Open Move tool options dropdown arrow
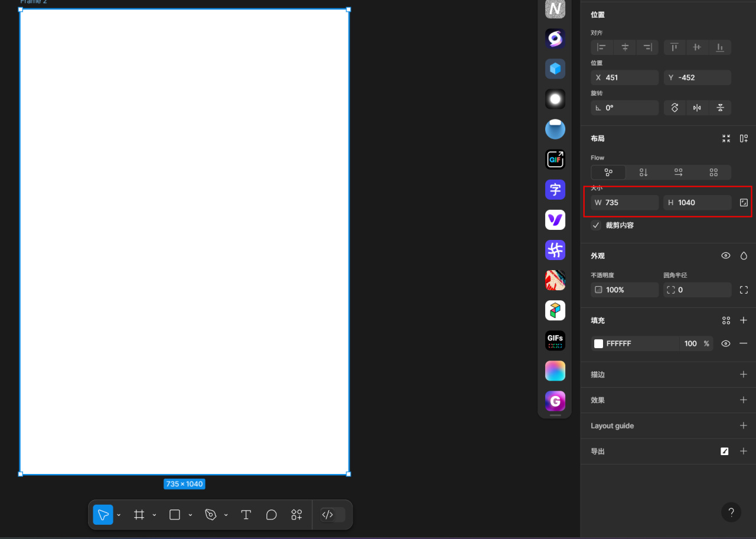 [119, 515]
